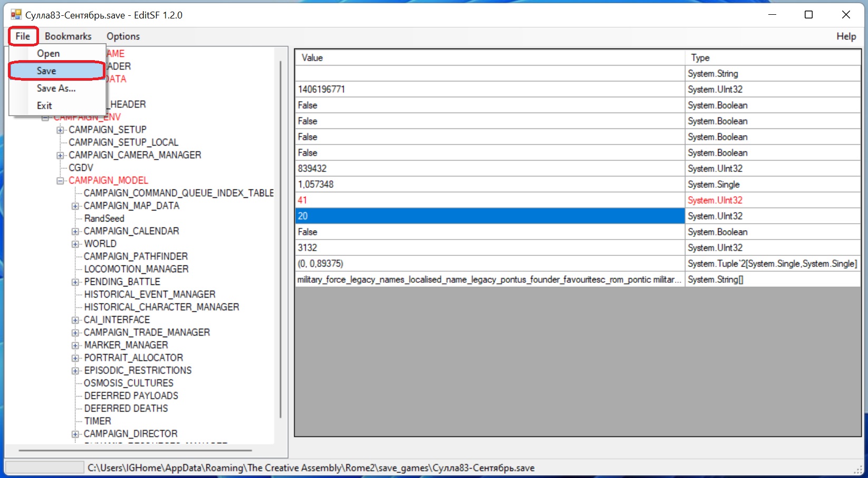Click the tree panel horizontal scrollbar
Image resolution: width=868 pixels, height=478 pixels.
point(135,451)
